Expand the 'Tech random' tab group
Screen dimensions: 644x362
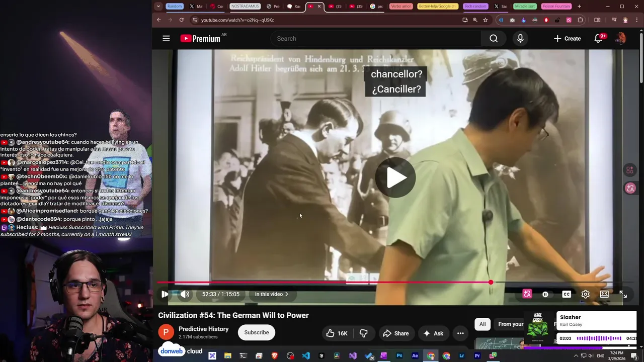point(475,7)
